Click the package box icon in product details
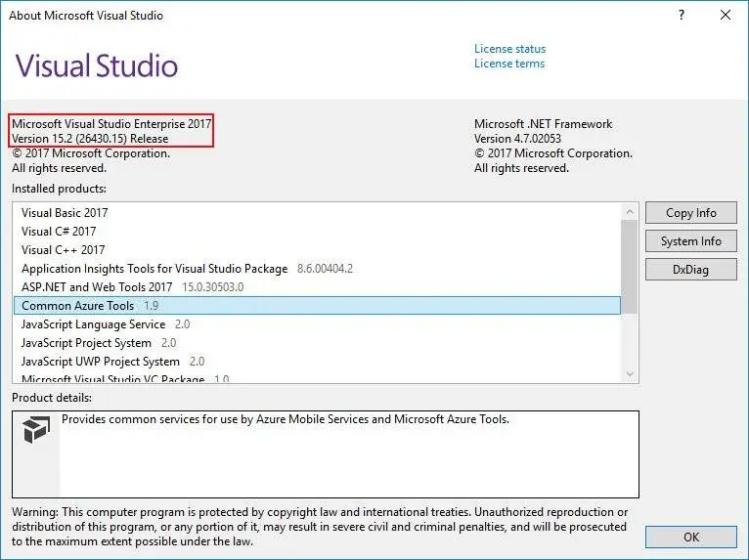The height and width of the screenshot is (560, 749). 36,429
